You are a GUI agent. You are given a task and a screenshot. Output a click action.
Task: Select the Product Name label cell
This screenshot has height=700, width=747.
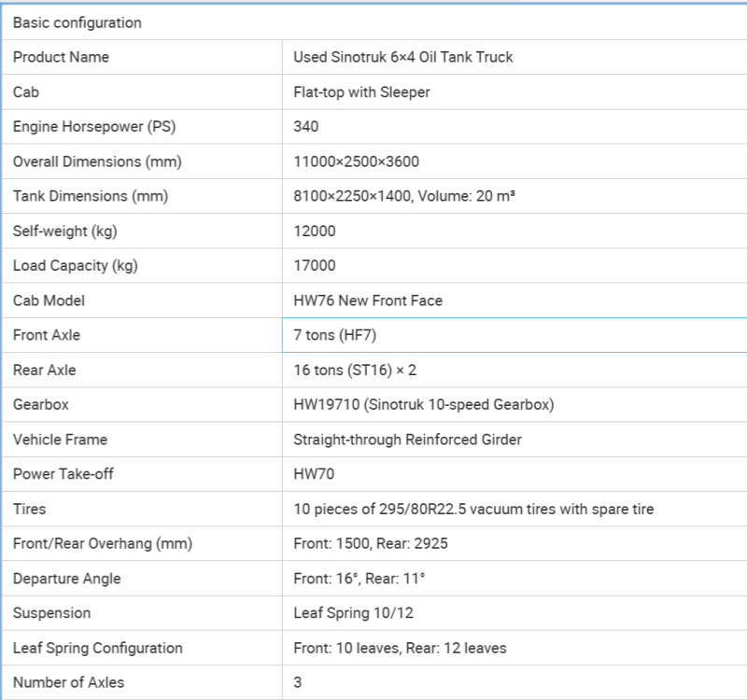pos(62,57)
